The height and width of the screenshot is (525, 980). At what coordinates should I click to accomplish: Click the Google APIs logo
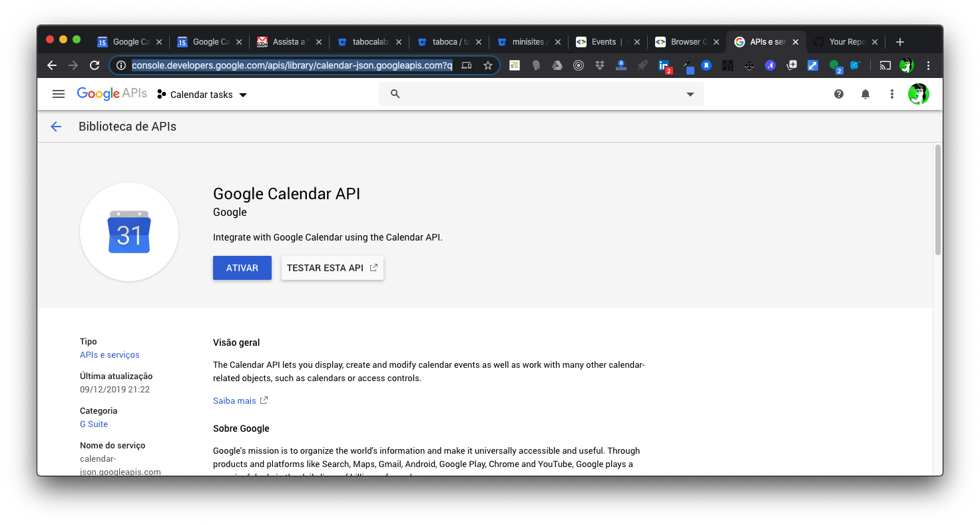coord(112,94)
